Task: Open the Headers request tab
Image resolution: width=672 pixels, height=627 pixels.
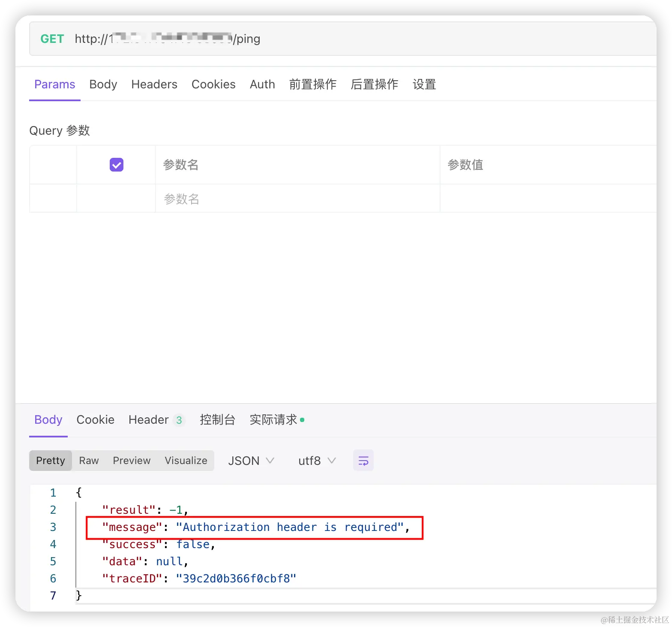Action: pyautogui.click(x=154, y=84)
